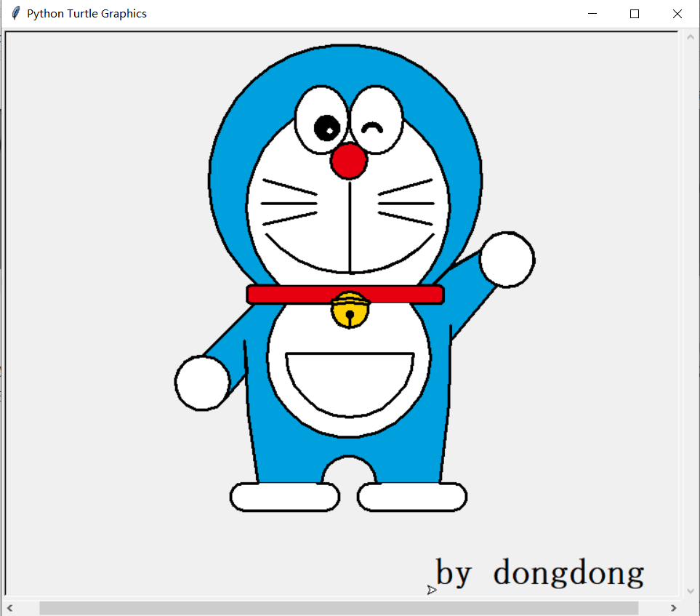Click the horizontal scrollbar thumb
700x616 pixels.
tap(339, 608)
